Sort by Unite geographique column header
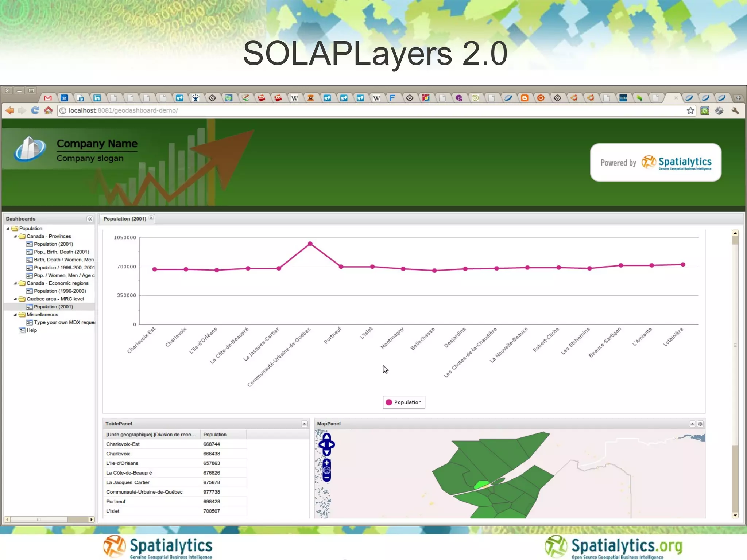Screen dimensions: 747x560 pyautogui.click(x=152, y=435)
